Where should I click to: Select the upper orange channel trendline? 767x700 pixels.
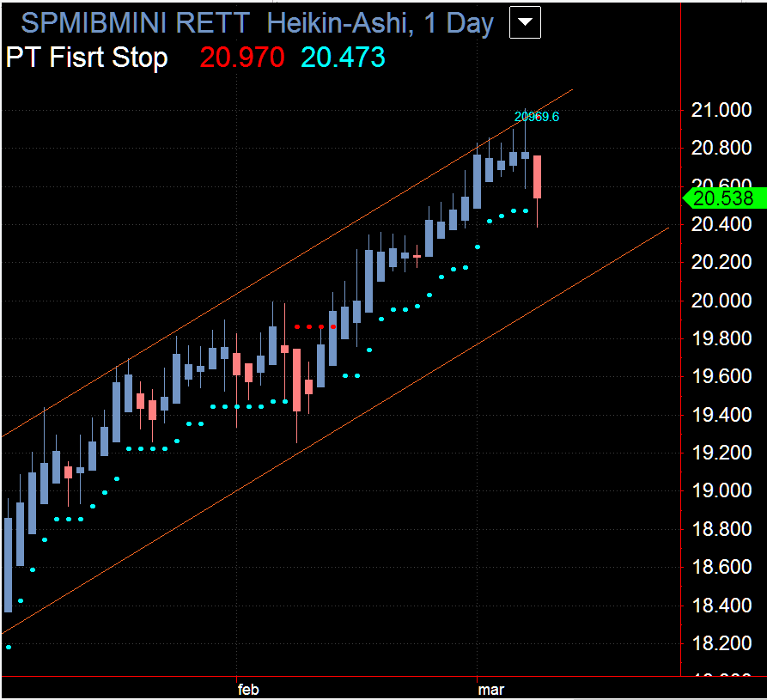pos(287,263)
